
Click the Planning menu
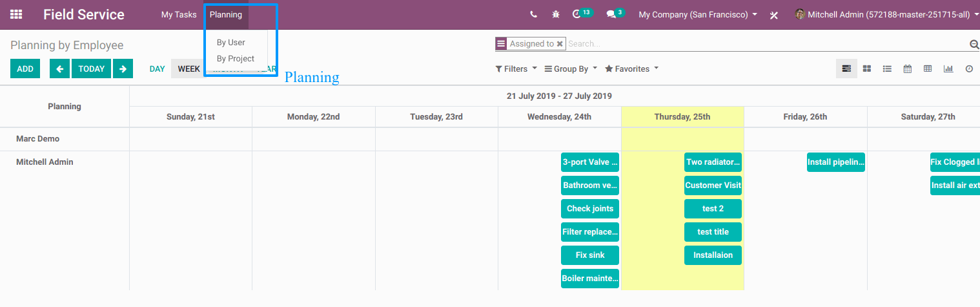click(x=226, y=14)
